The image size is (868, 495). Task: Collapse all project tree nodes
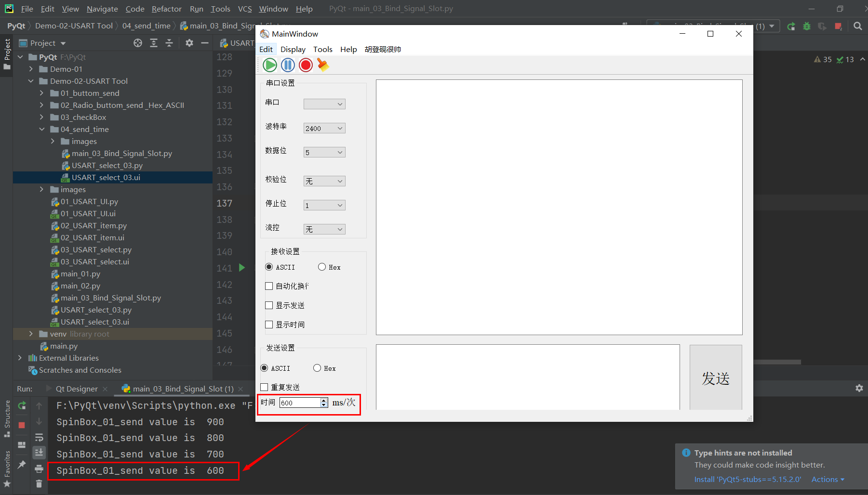pos(169,43)
